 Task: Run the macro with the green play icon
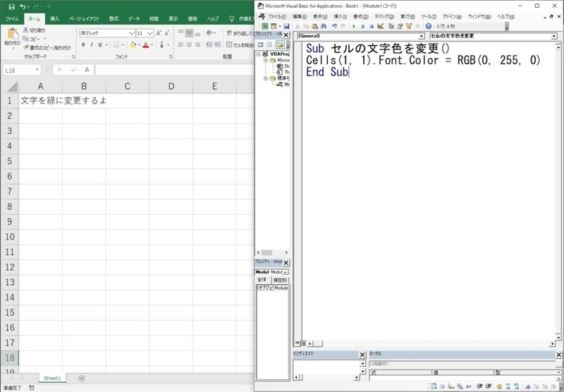pos(354,26)
